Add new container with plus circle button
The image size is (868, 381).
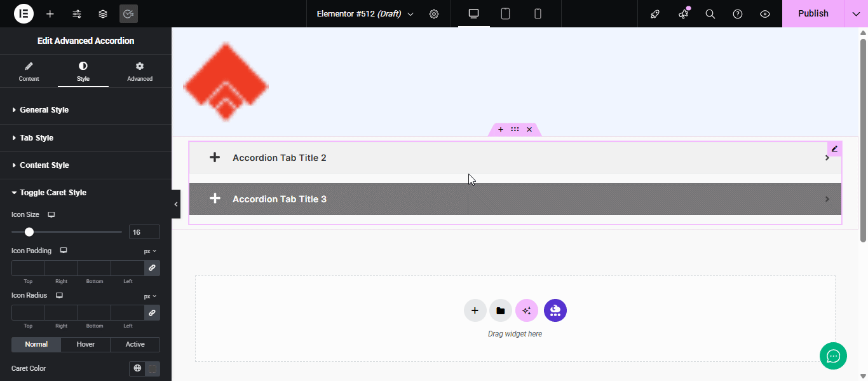pos(475,310)
